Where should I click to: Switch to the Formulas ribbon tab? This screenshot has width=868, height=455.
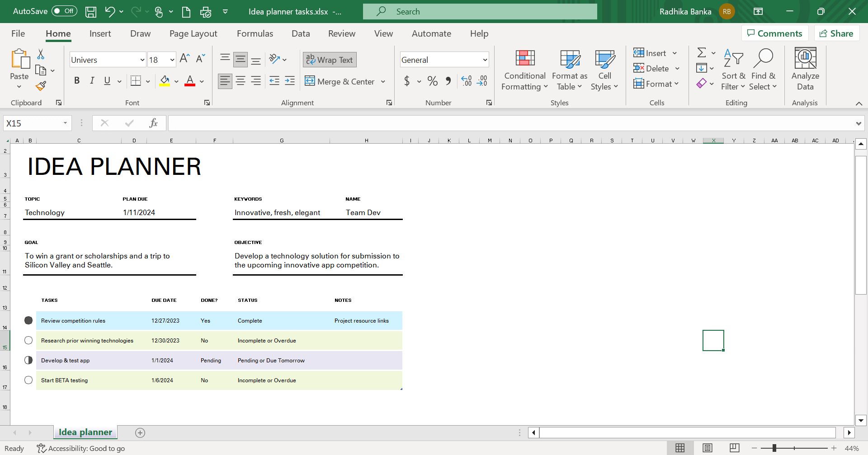(255, 33)
